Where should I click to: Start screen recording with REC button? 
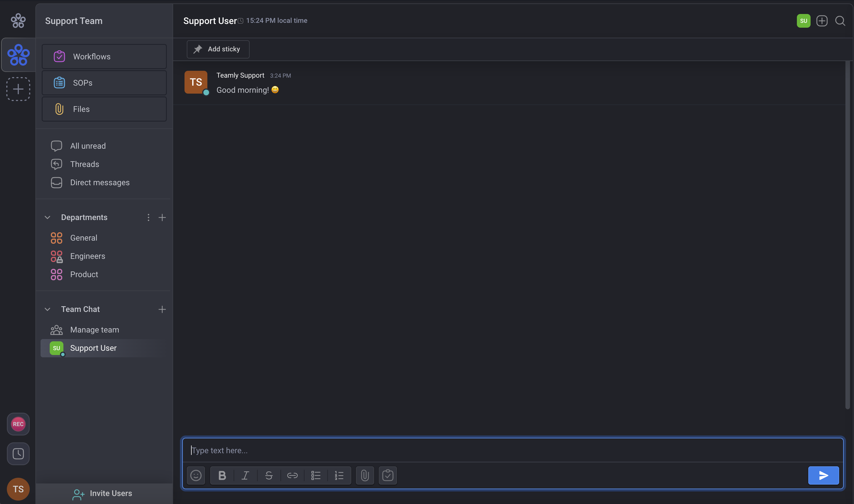click(18, 424)
